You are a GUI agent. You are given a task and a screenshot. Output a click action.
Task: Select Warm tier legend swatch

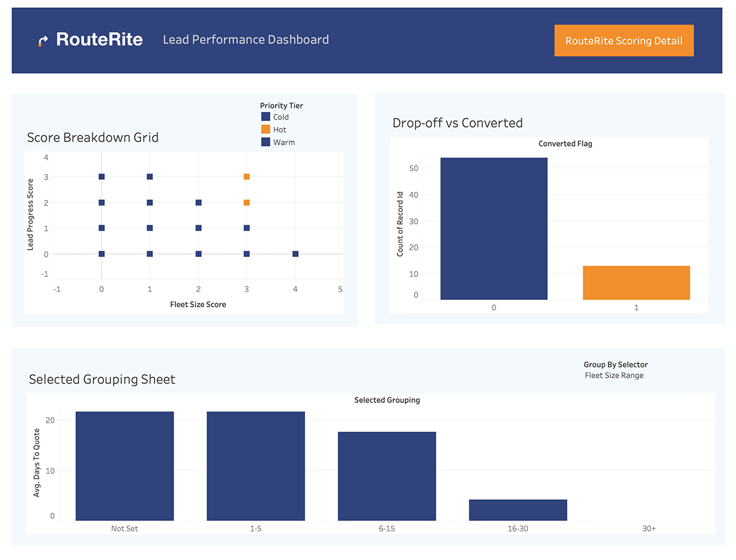tap(266, 142)
